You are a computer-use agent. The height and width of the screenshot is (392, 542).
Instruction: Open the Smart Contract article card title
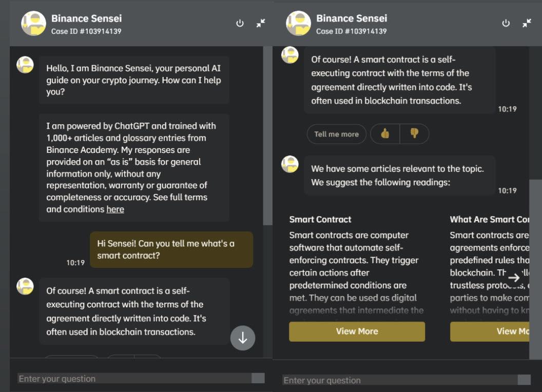[320, 220]
